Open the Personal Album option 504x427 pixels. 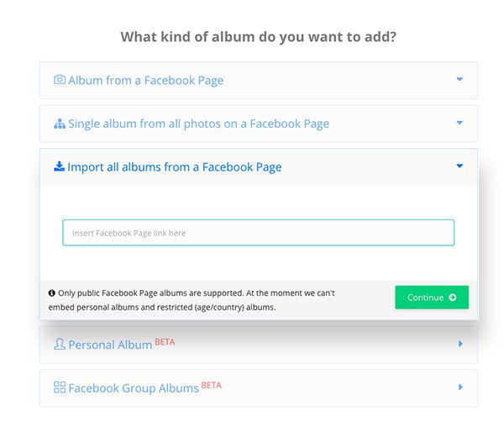pos(259,345)
